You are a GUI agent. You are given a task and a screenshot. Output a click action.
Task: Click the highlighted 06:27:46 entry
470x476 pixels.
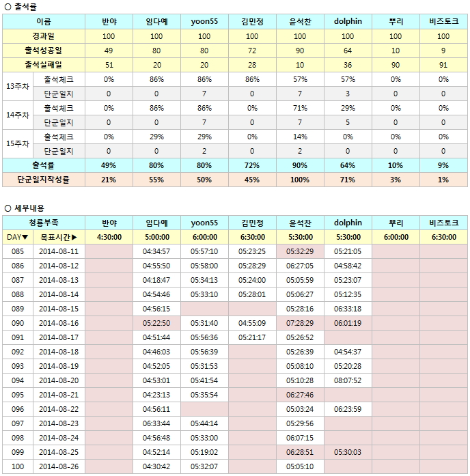coord(301,395)
